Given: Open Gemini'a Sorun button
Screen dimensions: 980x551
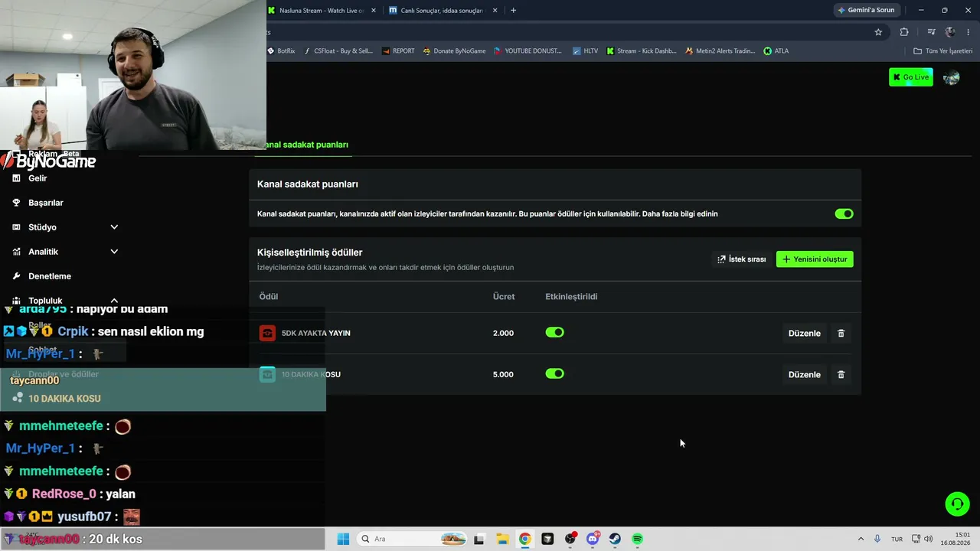Looking at the screenshot, I should point(866,11).
